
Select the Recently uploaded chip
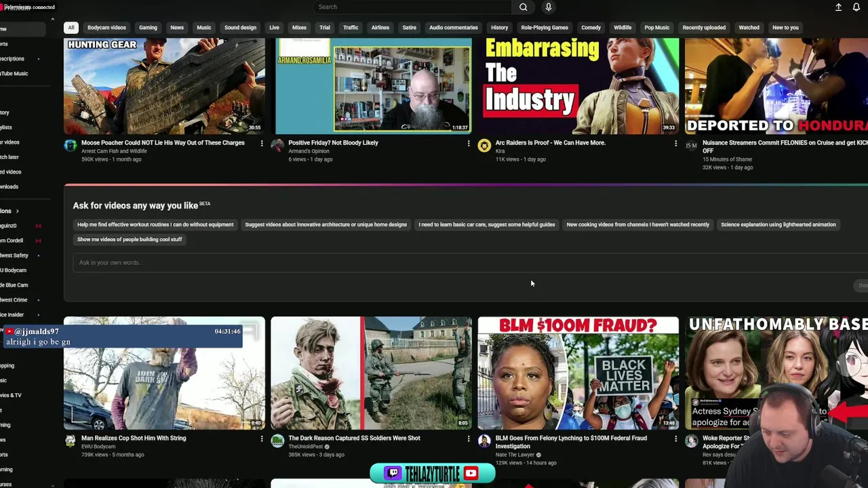tap(704, 28)
